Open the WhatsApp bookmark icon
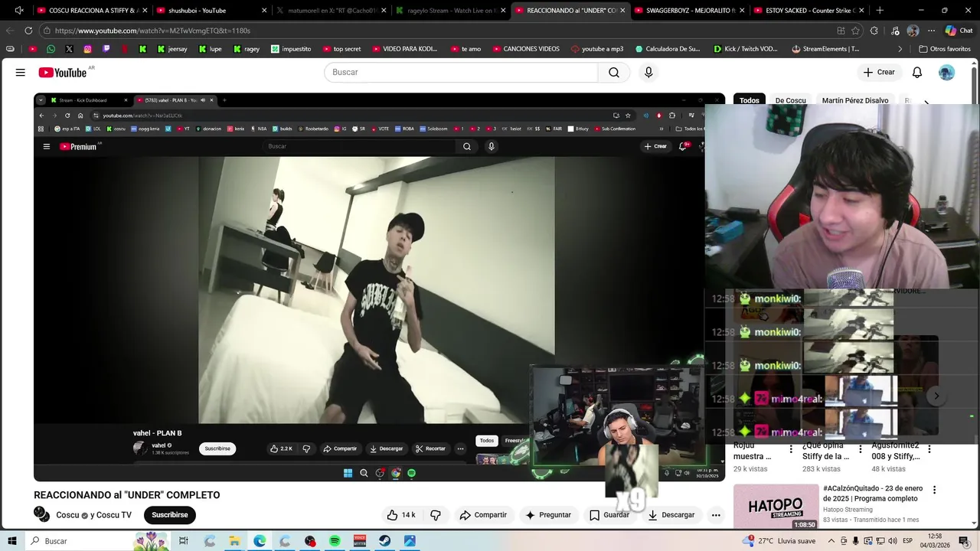 [51, 49]
